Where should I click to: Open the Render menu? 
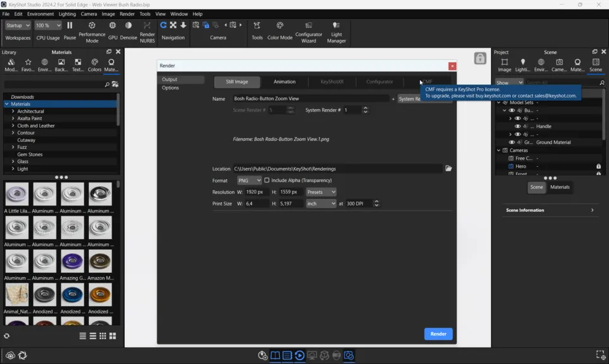127,14
